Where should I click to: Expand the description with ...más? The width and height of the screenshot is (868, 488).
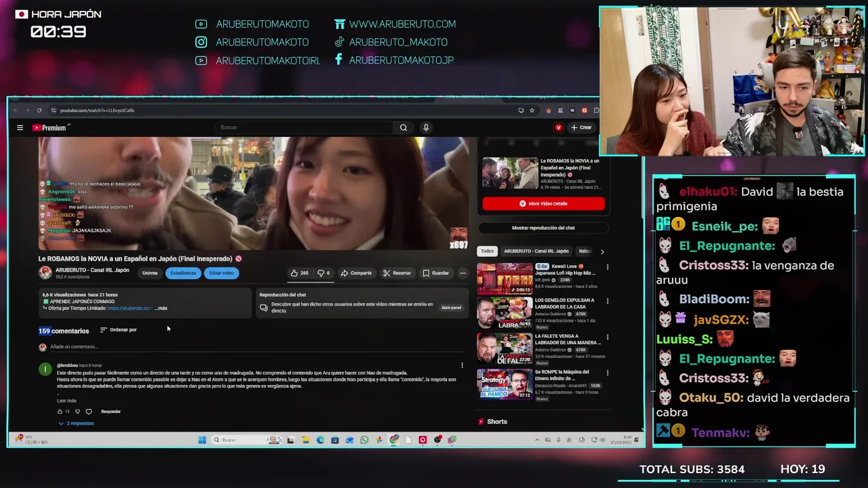161,308
